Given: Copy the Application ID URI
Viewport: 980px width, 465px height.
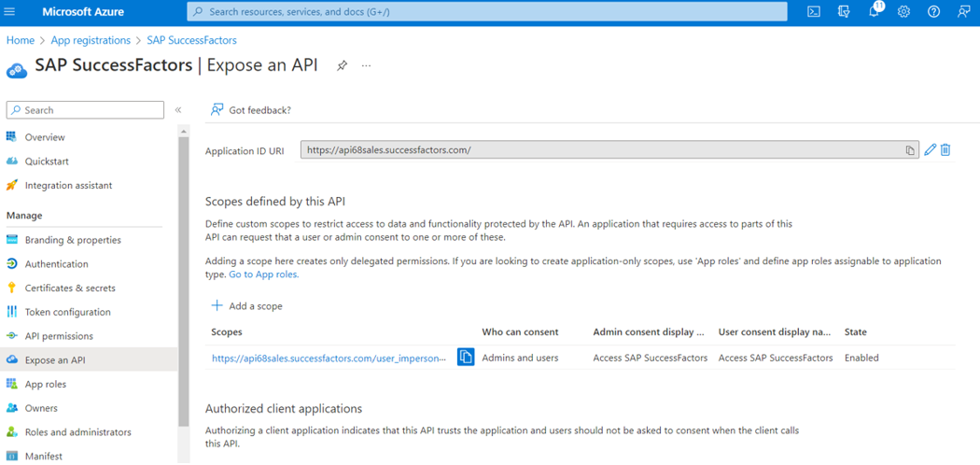Looking at the screenshot, I should pos(911,150).
